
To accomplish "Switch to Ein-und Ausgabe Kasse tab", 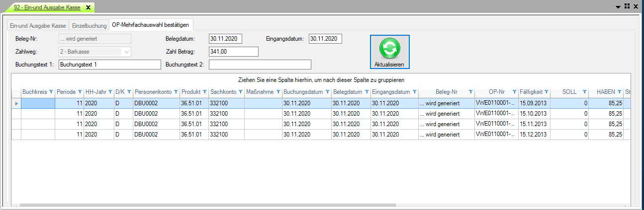I will (x=38, y=25).
